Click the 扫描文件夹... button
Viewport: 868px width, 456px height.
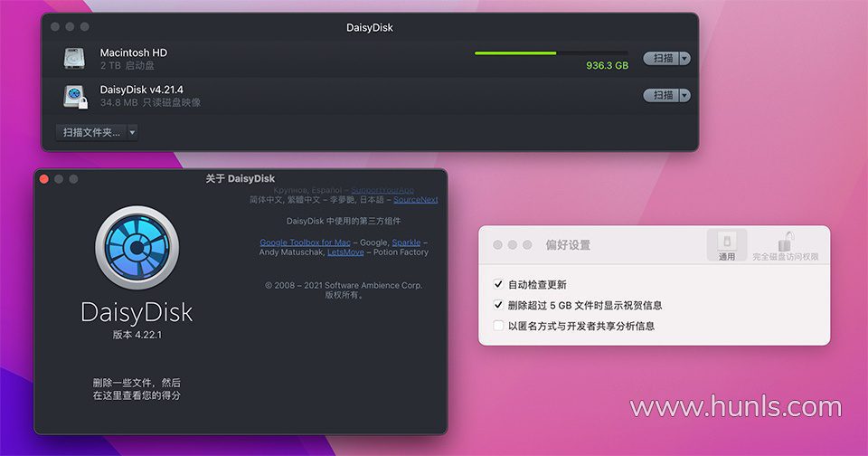(x=91, y=132)
